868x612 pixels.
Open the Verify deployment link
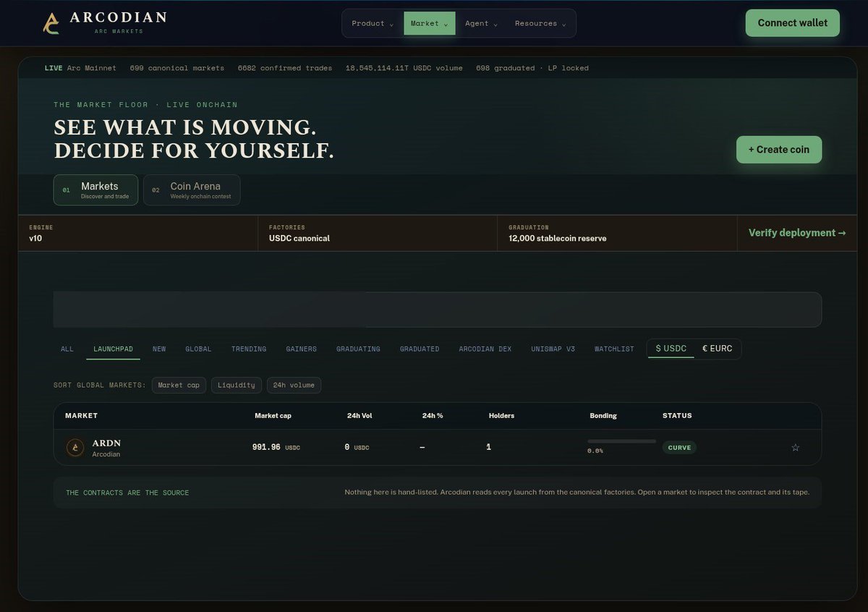point(797,233)
